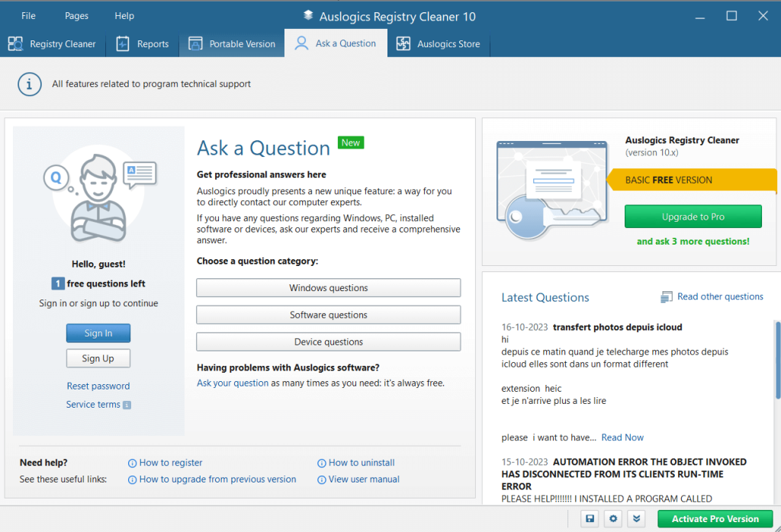Click the icon beside Read other questions
The image size is (781, 532).
click(666, 297)
